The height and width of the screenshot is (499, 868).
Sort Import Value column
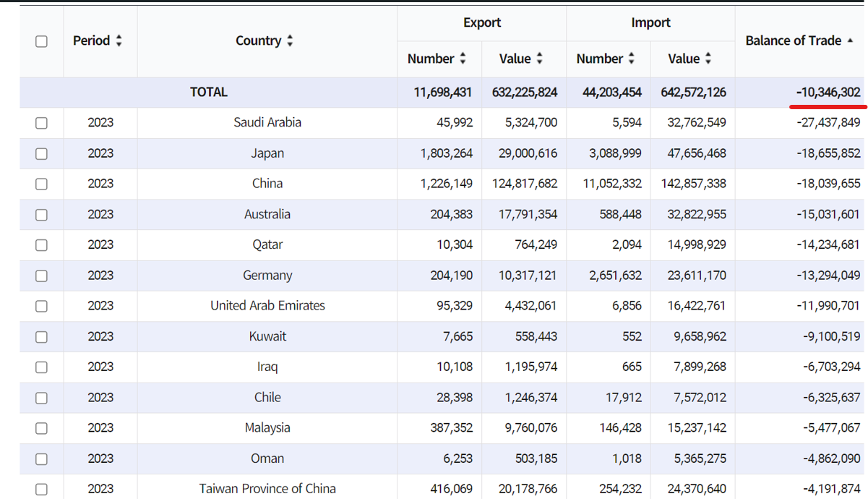tap(708, 59)
